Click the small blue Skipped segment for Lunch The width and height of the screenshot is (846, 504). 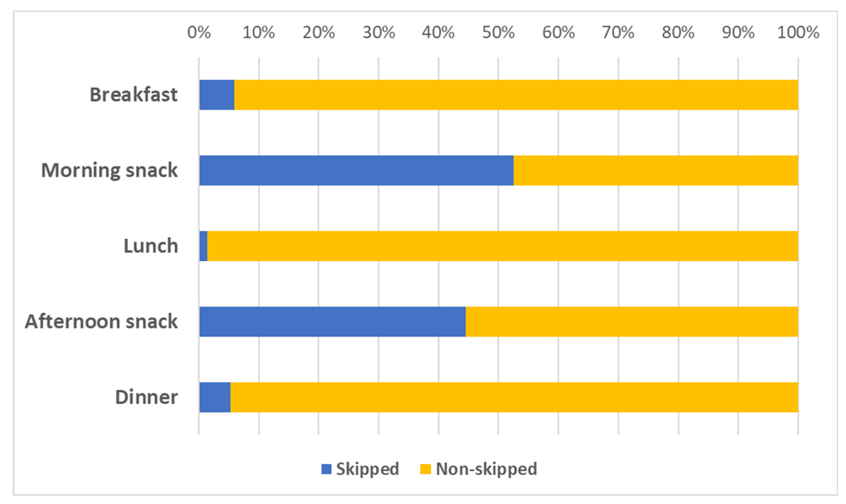click(x=204, y=246)
